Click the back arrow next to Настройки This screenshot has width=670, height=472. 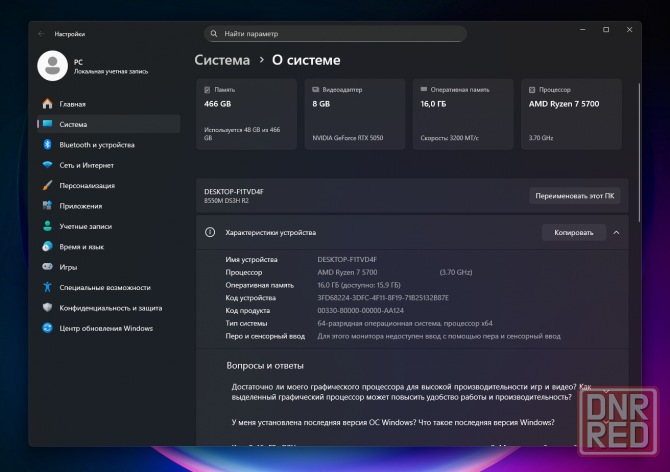41,34
